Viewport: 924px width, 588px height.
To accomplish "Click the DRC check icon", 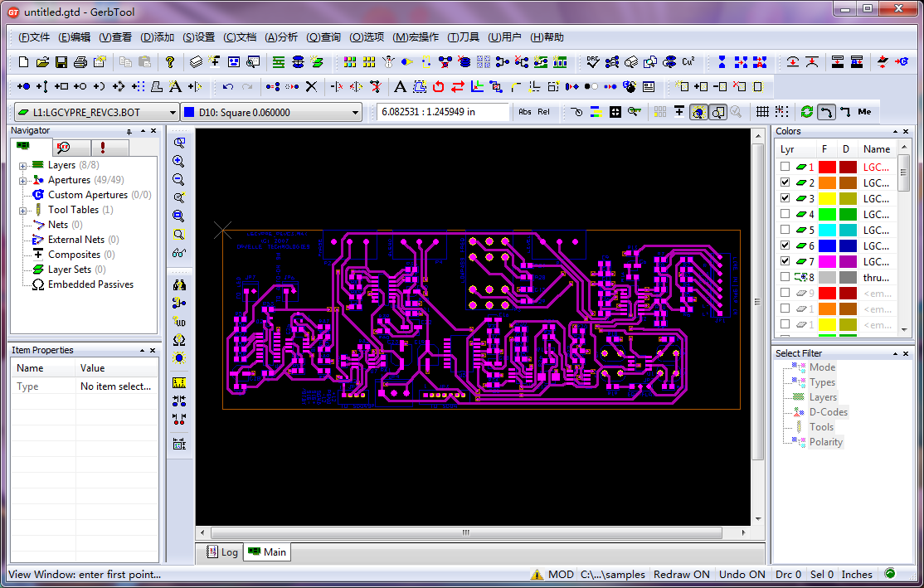I will pos(593,62).
